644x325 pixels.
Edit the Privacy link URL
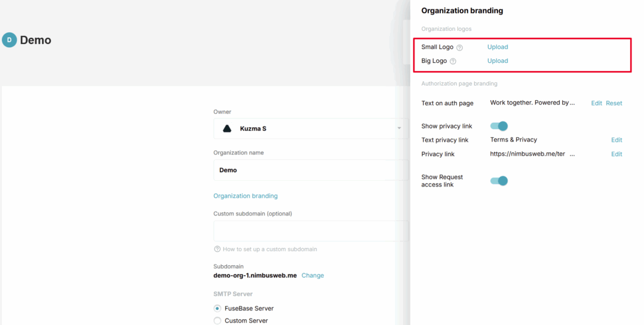(x=616, y=154)
